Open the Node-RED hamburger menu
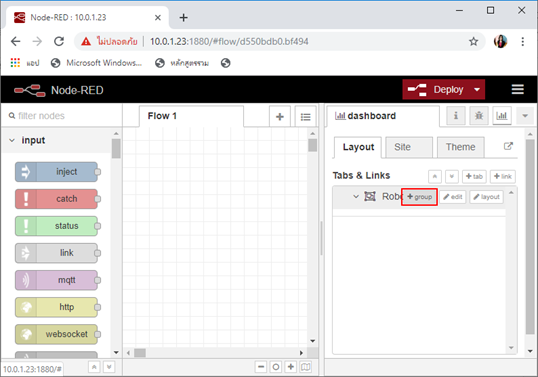Image resolution: width=538 pixels, height=377 pixels. coord(517,90)
